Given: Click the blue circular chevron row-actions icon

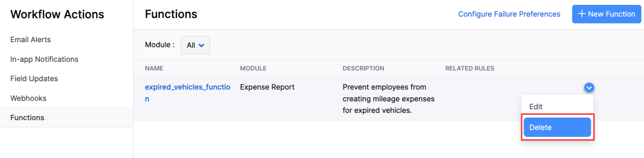Looking at the screenshot, I should [589, 88].
